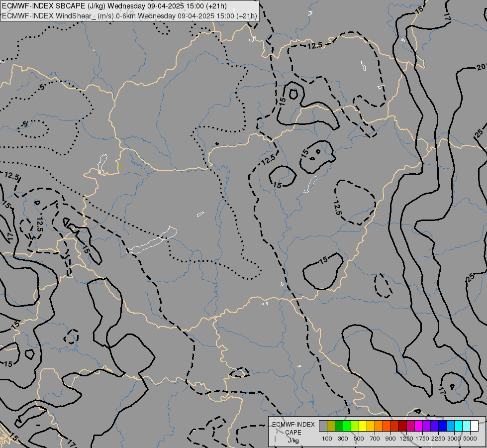Click the olive swatch in CAPE legend
The width and height of the screenshot is (487, 448).
point(331,426)
